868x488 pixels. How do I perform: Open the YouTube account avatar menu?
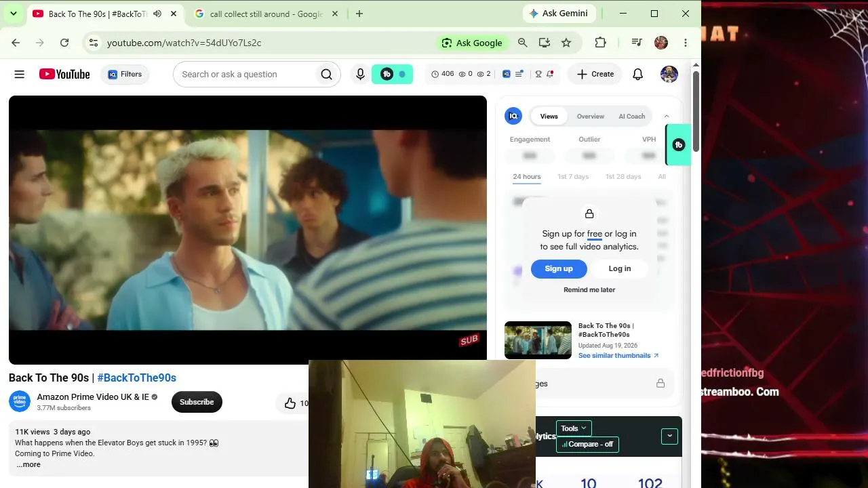pyautogui.click(x=669, y=75)
